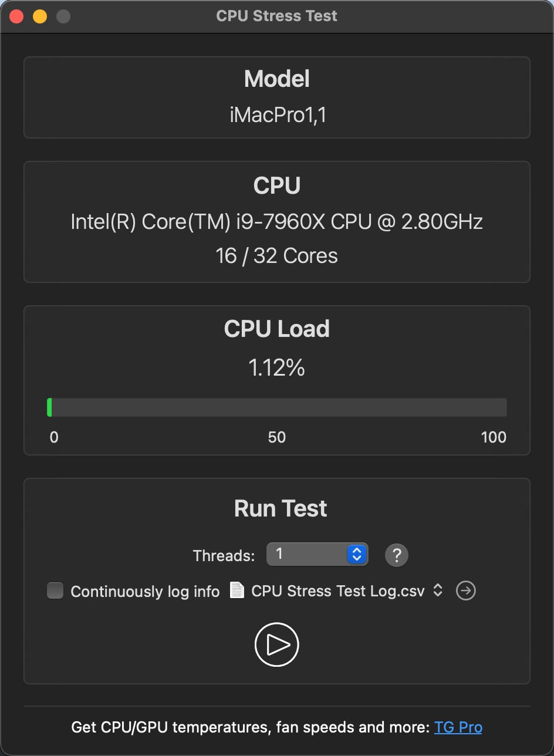Open the TG Pro link
554x756 pixels.
pos(458,727)
